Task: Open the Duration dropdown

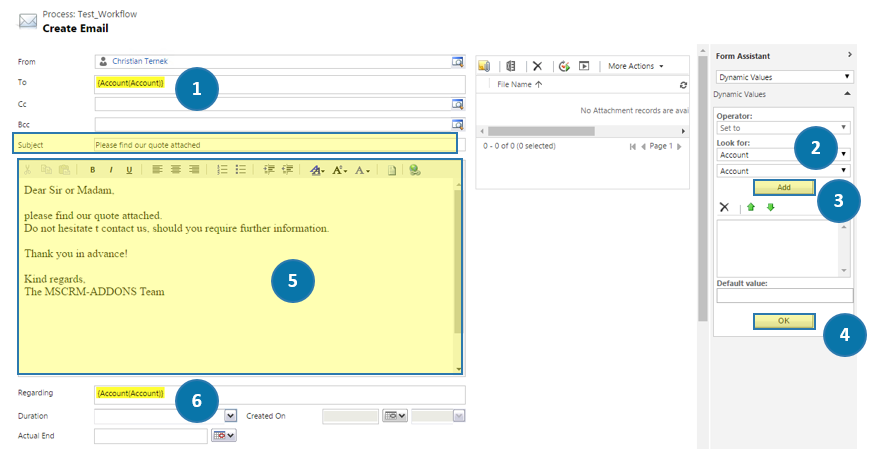Action: [x=230, y=415]
